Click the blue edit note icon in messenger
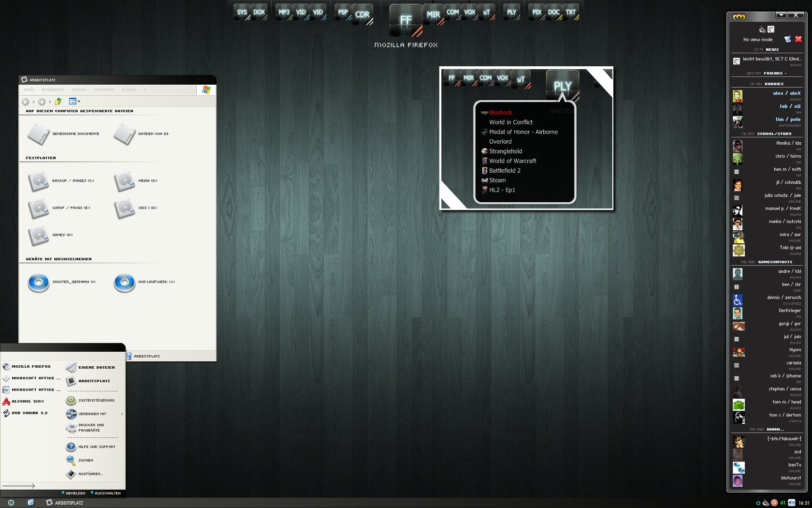 (787, 39)
